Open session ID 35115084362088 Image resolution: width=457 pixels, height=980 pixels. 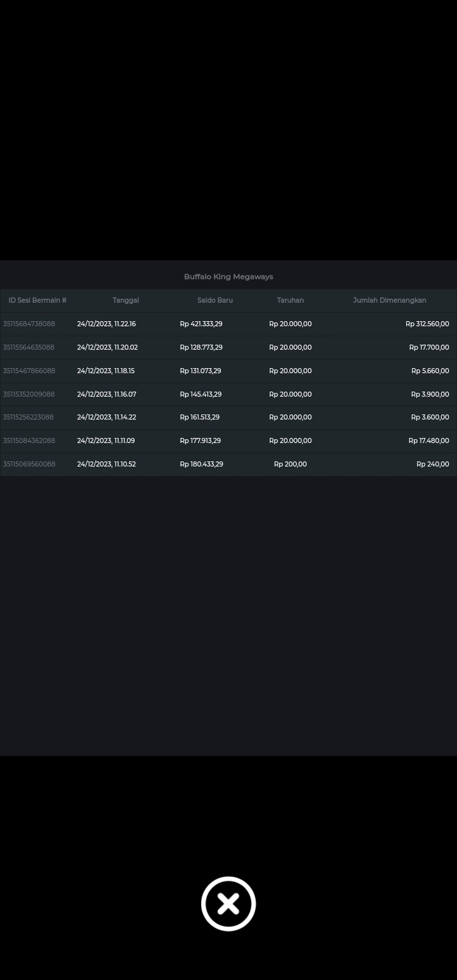[x=29, y=440]
